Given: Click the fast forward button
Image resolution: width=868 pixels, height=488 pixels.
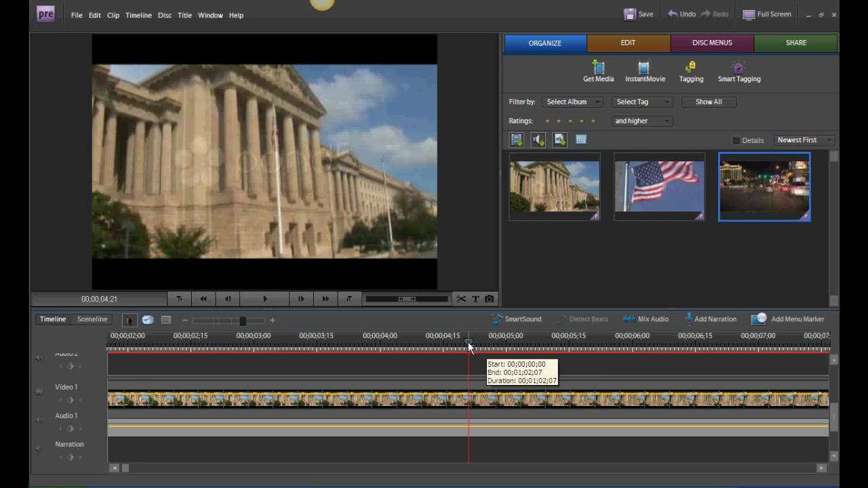Looking at the screenshot, I should pyautogui.click(x=325, y=299).
